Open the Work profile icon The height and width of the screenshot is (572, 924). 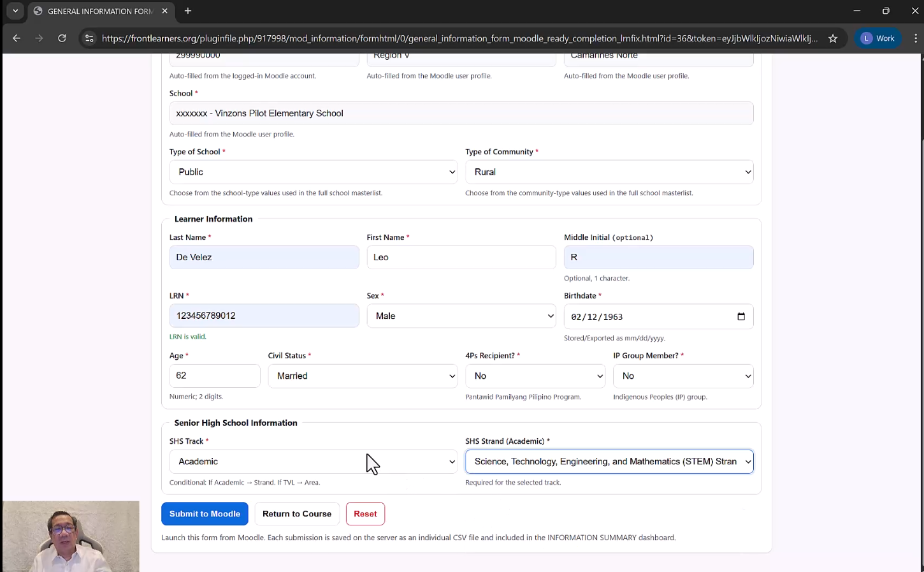coord(877,38)
